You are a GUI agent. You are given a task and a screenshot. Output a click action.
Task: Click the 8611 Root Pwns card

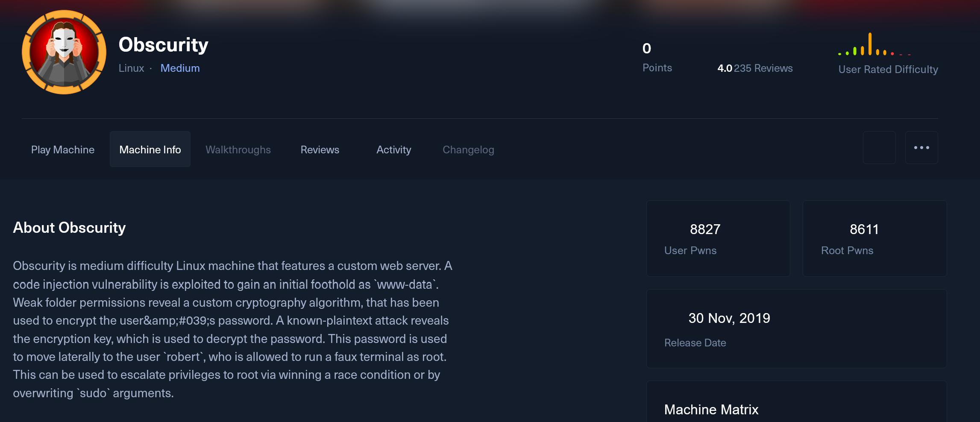pos(874,238)
